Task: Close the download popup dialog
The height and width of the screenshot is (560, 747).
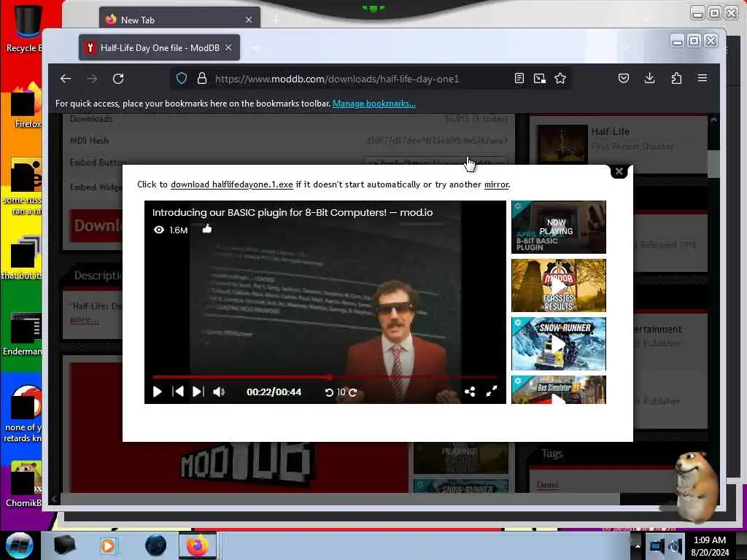Action: pos(619,171)
